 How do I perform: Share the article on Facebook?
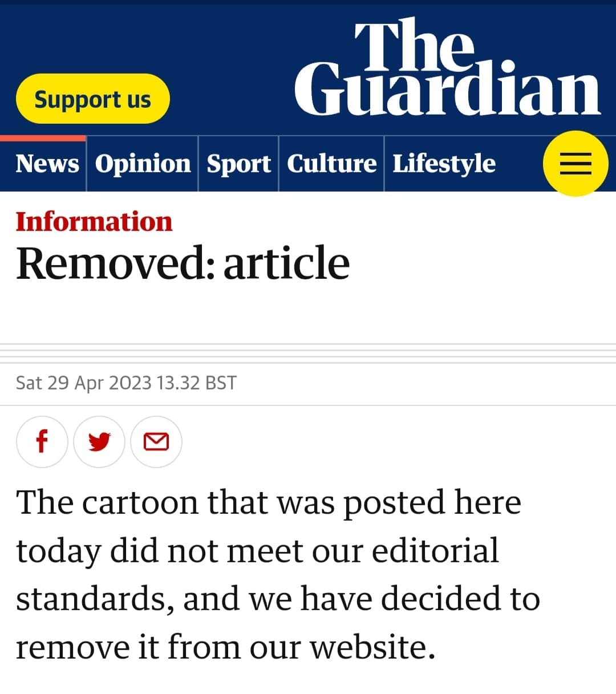pyautogui.click(x=42, y=442)
